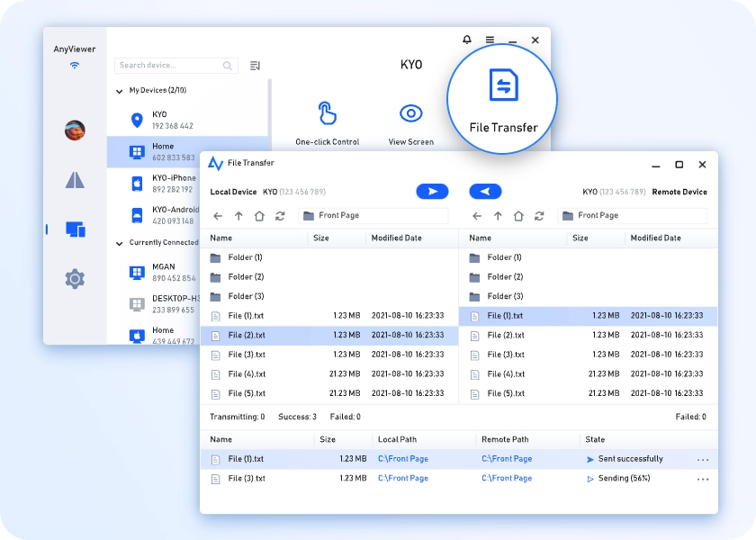
Task: Click the send-to-remote right arrow button
Action: click(432, 192)
